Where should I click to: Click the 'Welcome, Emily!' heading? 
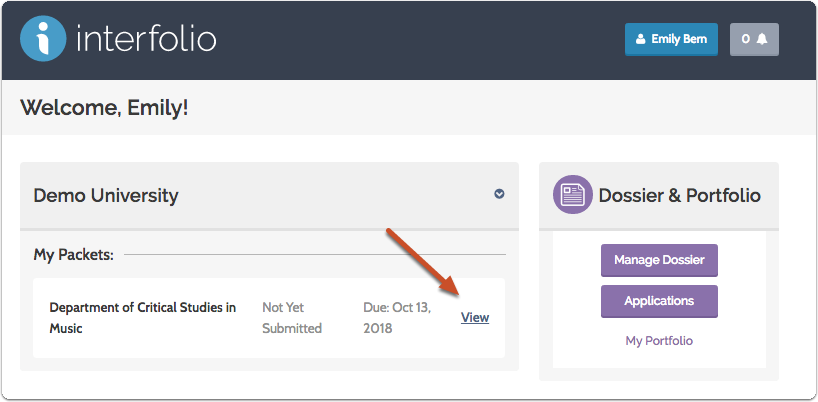coord(104,108)
